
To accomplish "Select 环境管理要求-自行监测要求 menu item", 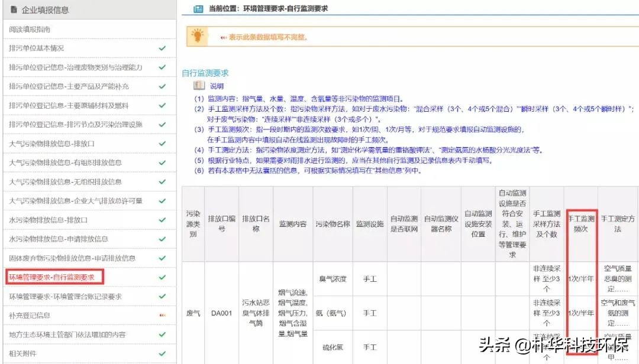I will (51, 277).
